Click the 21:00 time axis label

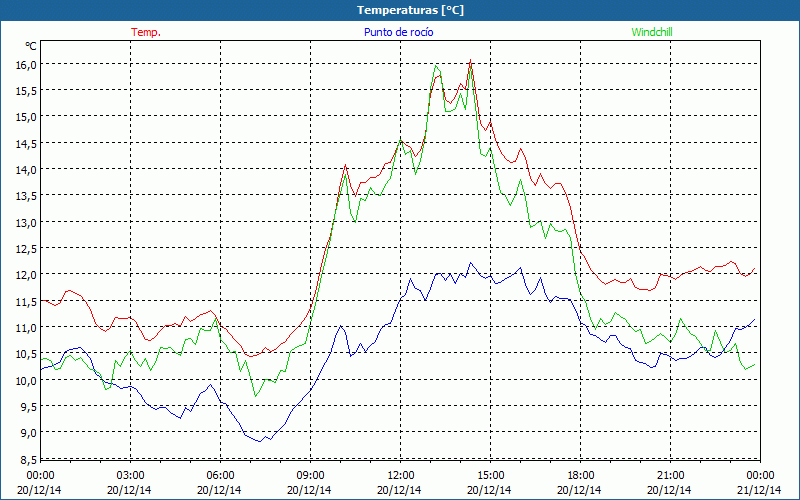[x=669, y=475]
